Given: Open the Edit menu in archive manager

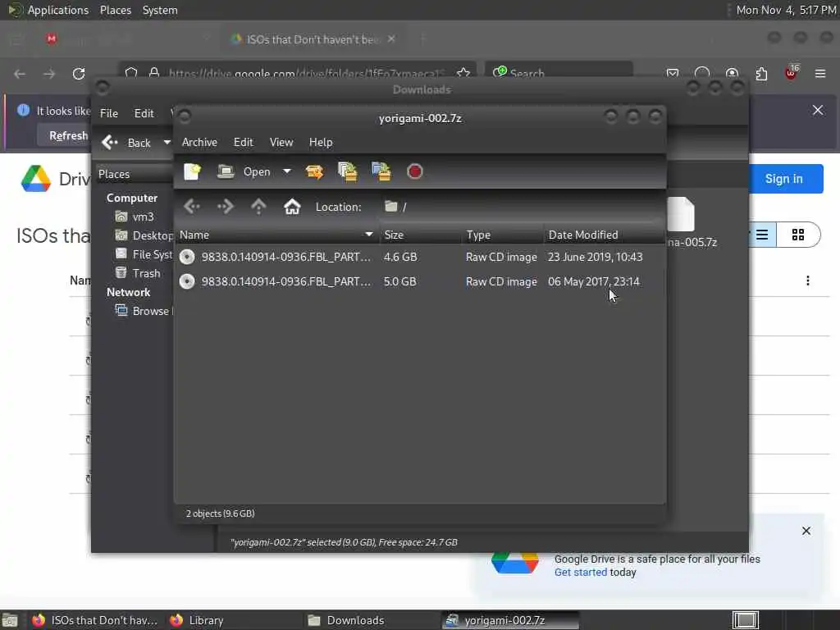Looking at the screenshot, I should [x=243, y=142].
